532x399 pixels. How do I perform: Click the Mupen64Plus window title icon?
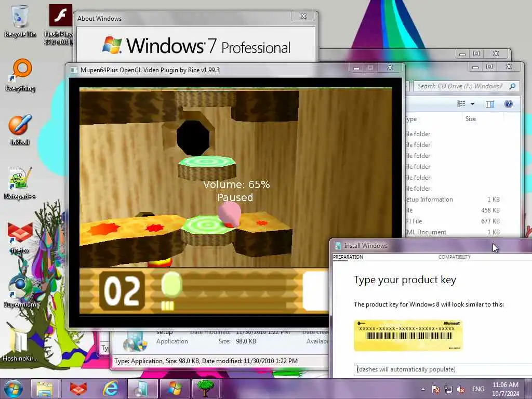(x=73, y=70)
